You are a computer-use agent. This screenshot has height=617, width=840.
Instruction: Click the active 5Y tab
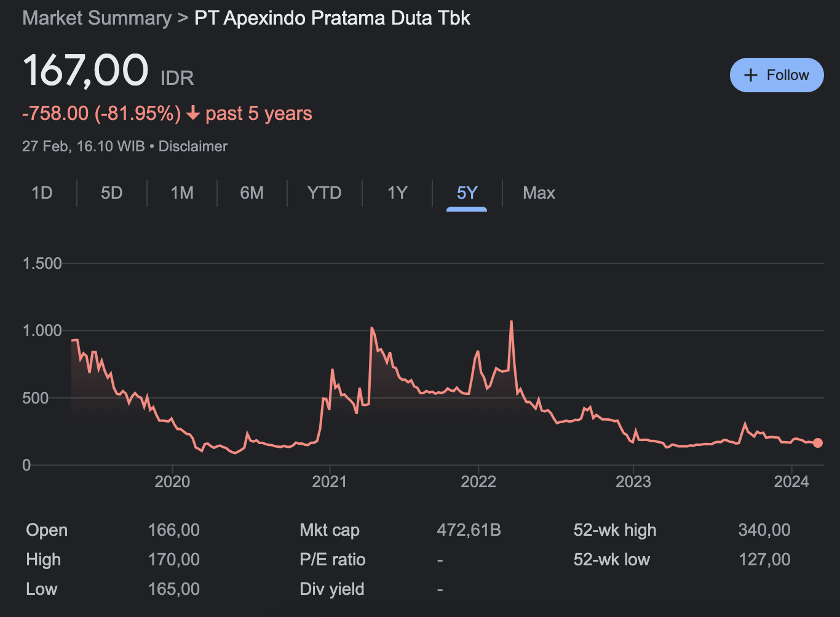(x=466, y=193)
